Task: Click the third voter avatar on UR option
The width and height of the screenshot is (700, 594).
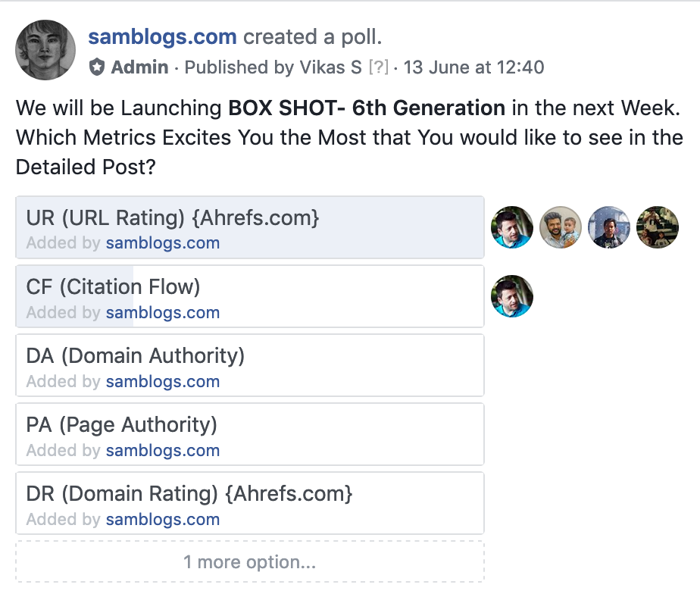Action: (x=609, y=227)
